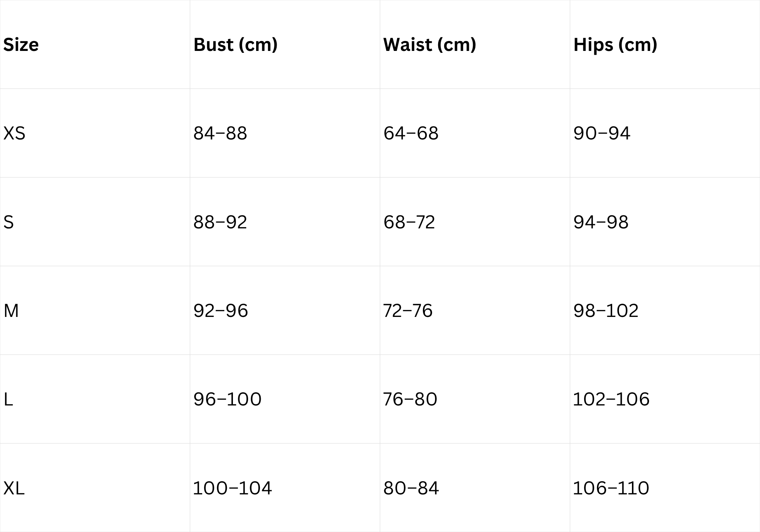Select the Bust (cm) header cell
Screen dimensions: 760x532
tap(235, 45)
